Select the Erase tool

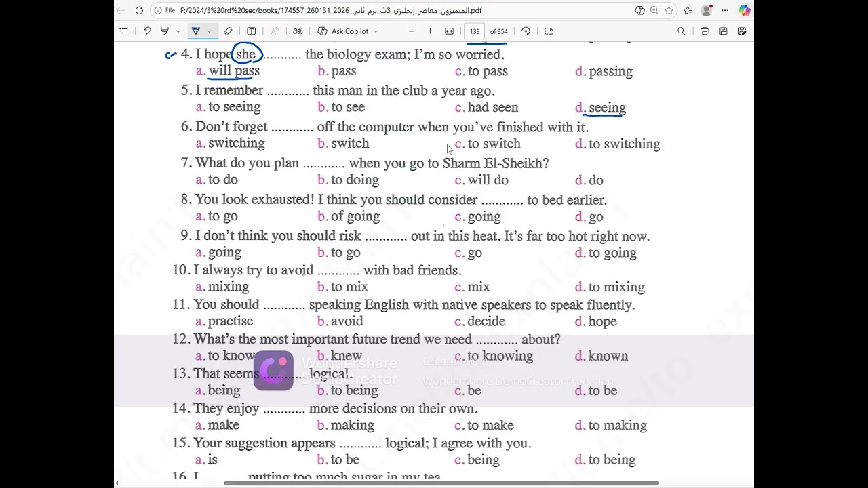pyautogui.click(x=228, y=31)
